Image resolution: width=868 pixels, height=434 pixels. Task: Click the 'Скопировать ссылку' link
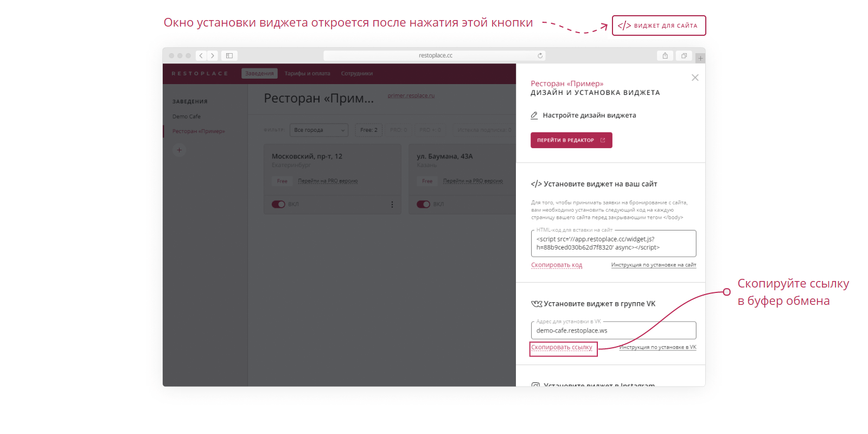[x=561, y=348]
